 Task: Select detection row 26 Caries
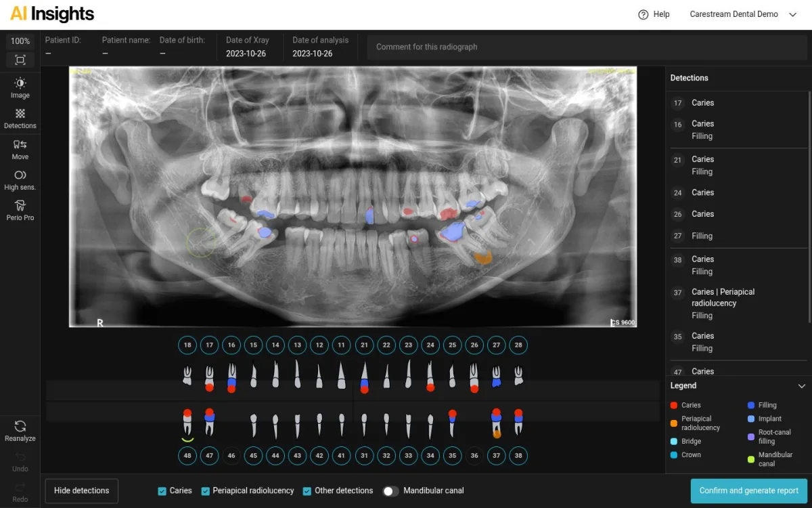(740, 214)
